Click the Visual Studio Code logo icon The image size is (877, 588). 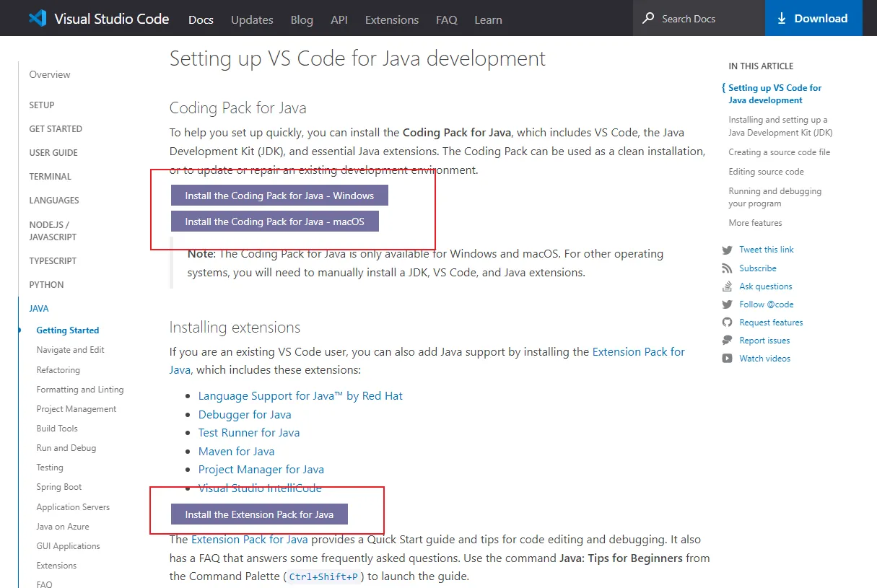[38, 18]
